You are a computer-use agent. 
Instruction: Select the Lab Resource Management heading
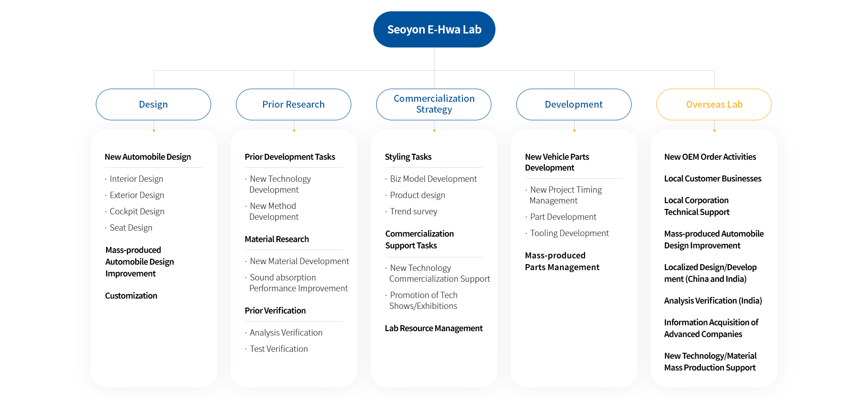point(434,328)
